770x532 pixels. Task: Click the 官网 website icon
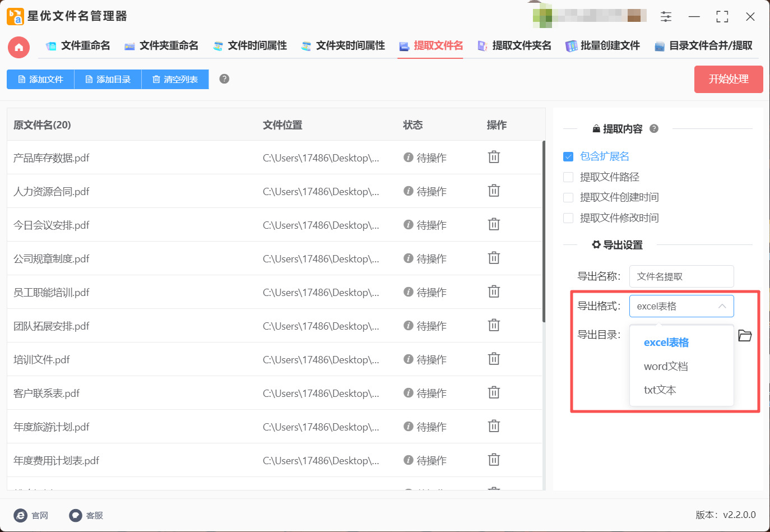[20, 515]
